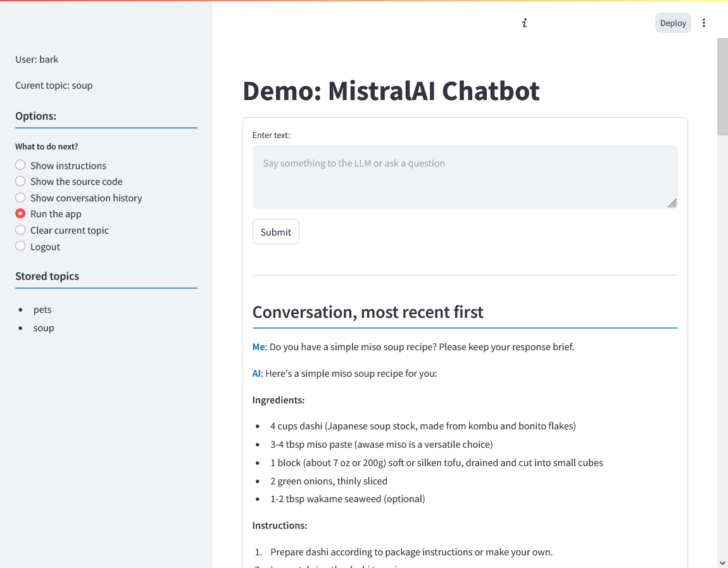Image resolution: width=728 pixels, height=568 pixels.
Task: Click the 'Demo: MistralAI Chatbot' heading
Action: pos(391,91)
